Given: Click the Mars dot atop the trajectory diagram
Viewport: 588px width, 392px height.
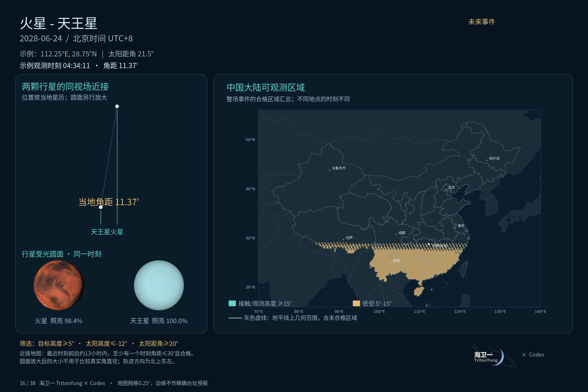Looking at the screenshot, I should point(117,106).
